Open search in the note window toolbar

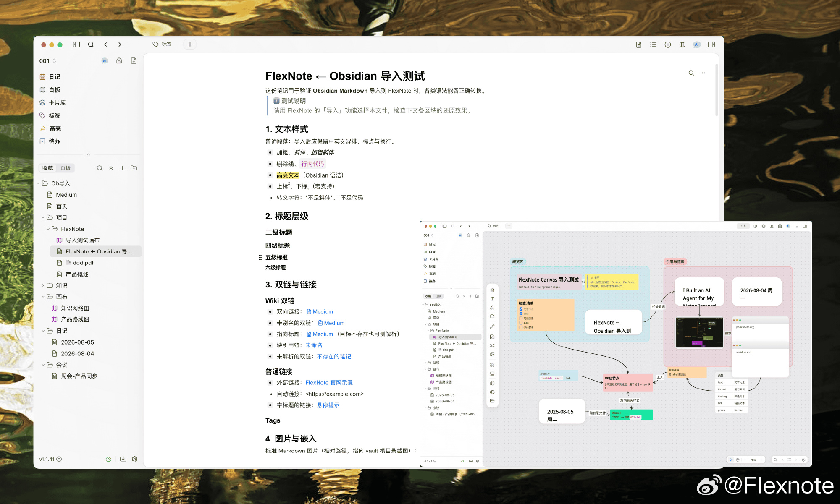(x=91, y=44)
